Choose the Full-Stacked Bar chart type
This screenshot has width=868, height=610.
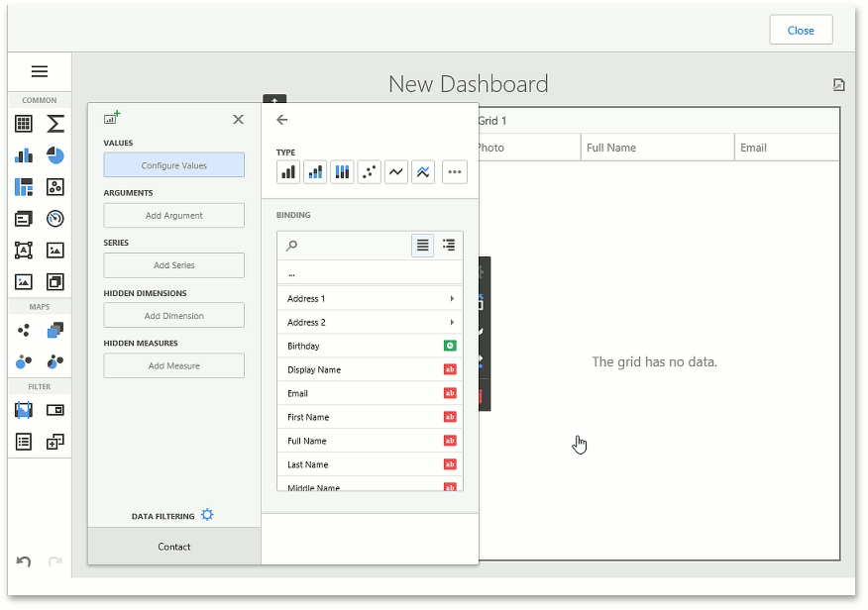click(x=342, y=172)
